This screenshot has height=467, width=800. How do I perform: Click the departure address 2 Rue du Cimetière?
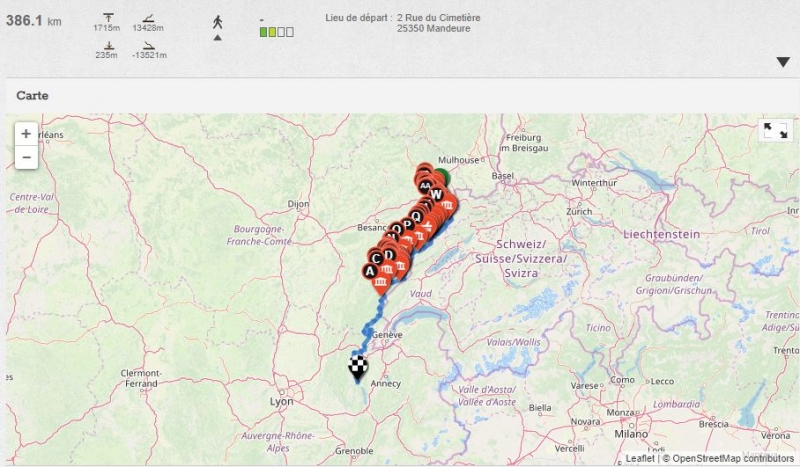tap(440, 18)
